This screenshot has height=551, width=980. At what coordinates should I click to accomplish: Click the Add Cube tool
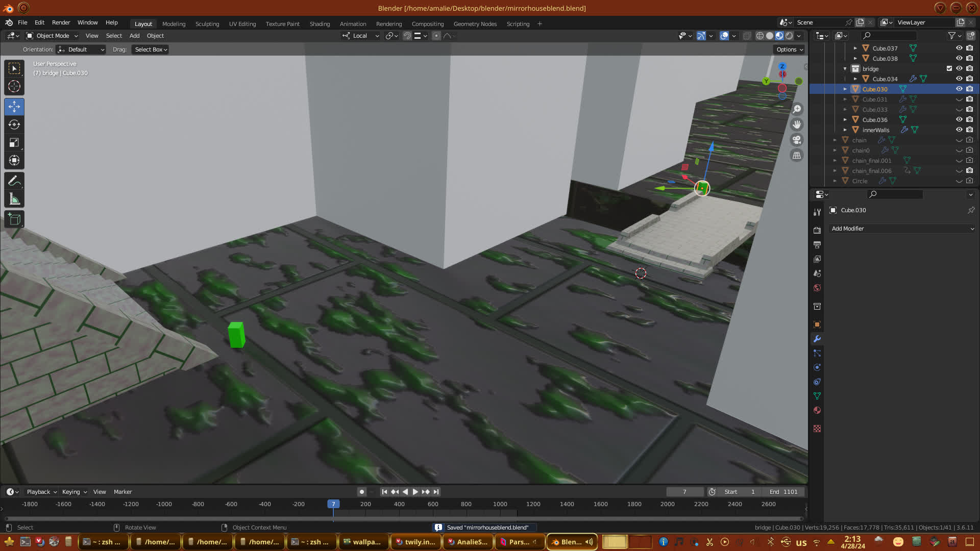(x=14, y=220)
